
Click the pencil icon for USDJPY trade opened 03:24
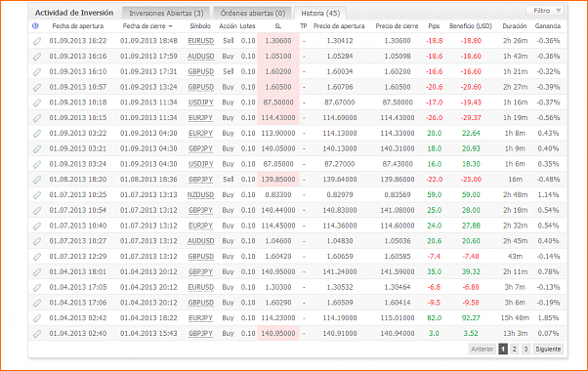[37, 164]
